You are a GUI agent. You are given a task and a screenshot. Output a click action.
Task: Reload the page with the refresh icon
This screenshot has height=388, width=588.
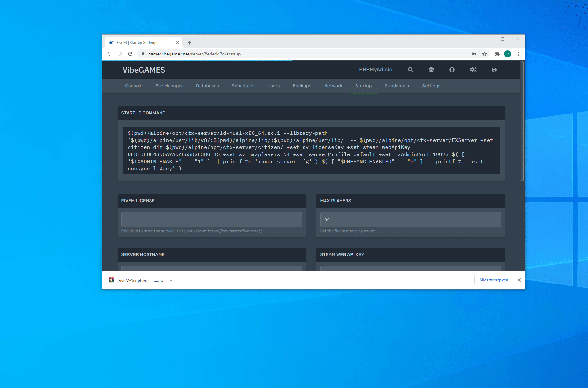[130, 54]
